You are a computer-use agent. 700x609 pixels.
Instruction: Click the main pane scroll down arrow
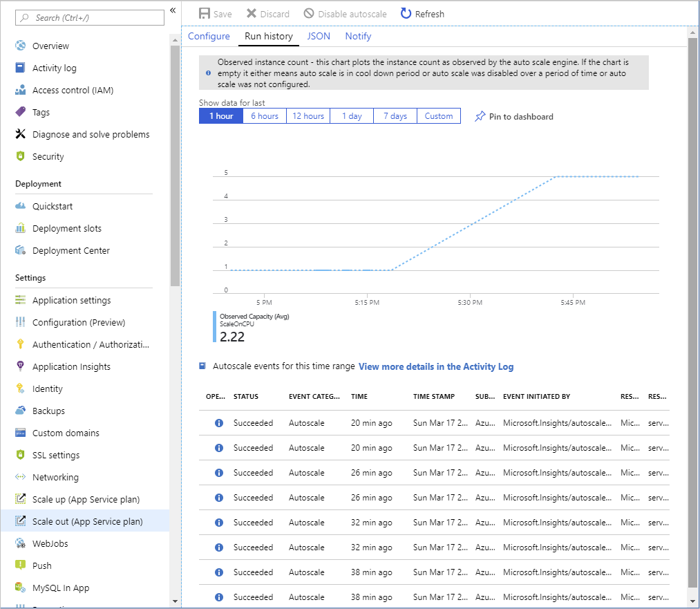[693, 601]
